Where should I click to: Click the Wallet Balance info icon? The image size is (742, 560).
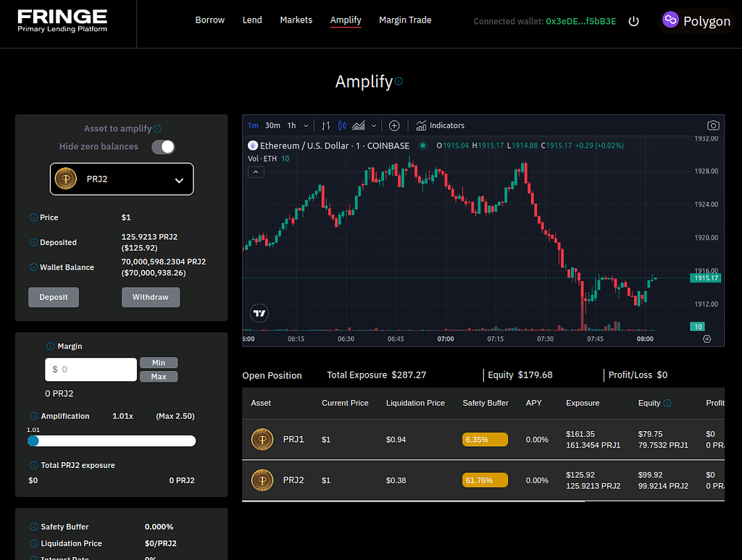(x=33, y=268)
